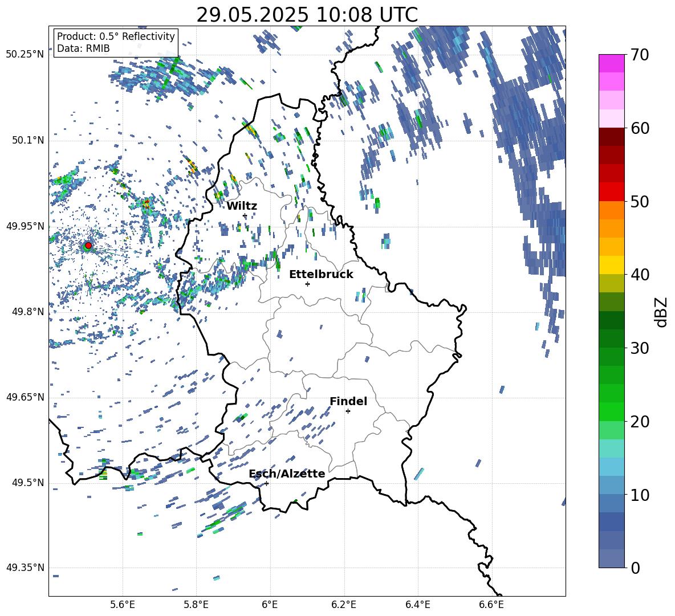This screenshot has height=616, width=675.
Task: Click the colorbar tick label 50
Action: [639, 201]
